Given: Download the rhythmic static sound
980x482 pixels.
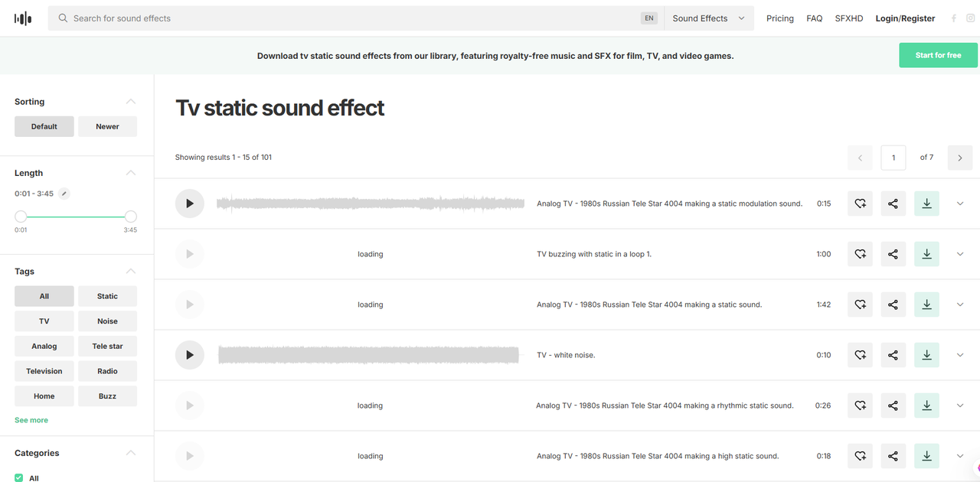Looking at the screenshot, I should (926, 405).
